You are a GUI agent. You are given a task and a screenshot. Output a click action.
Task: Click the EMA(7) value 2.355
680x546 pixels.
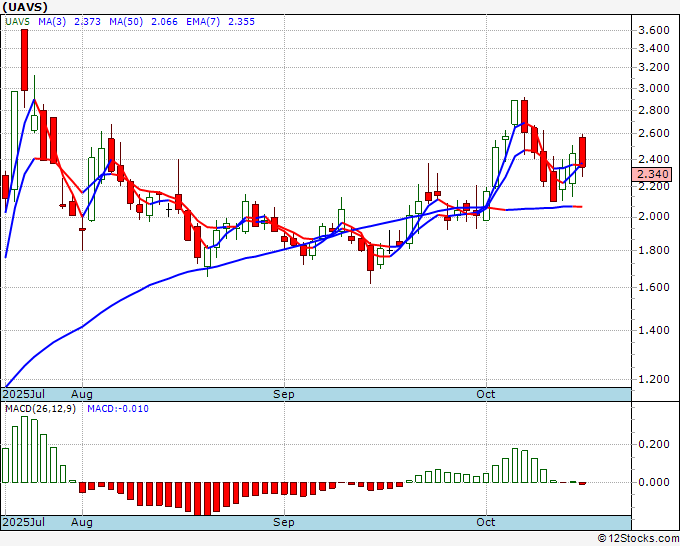241,22
